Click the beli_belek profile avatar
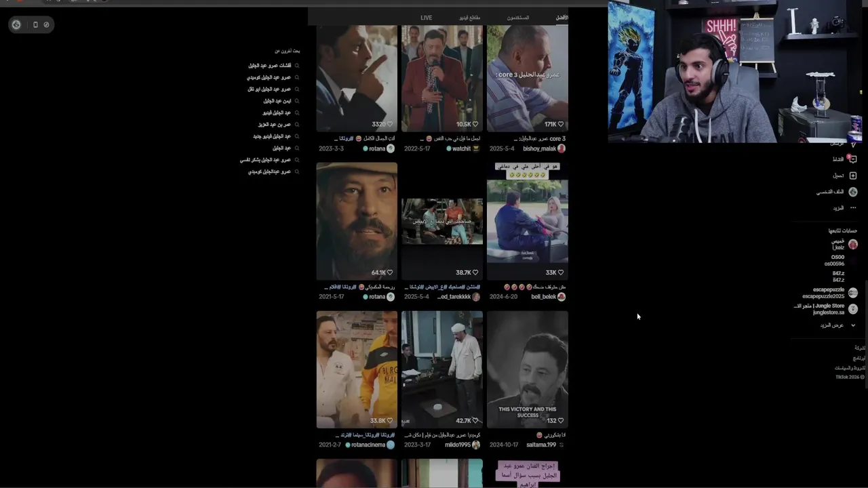This screenshot has height=488, width=868. tap(561, 297)
